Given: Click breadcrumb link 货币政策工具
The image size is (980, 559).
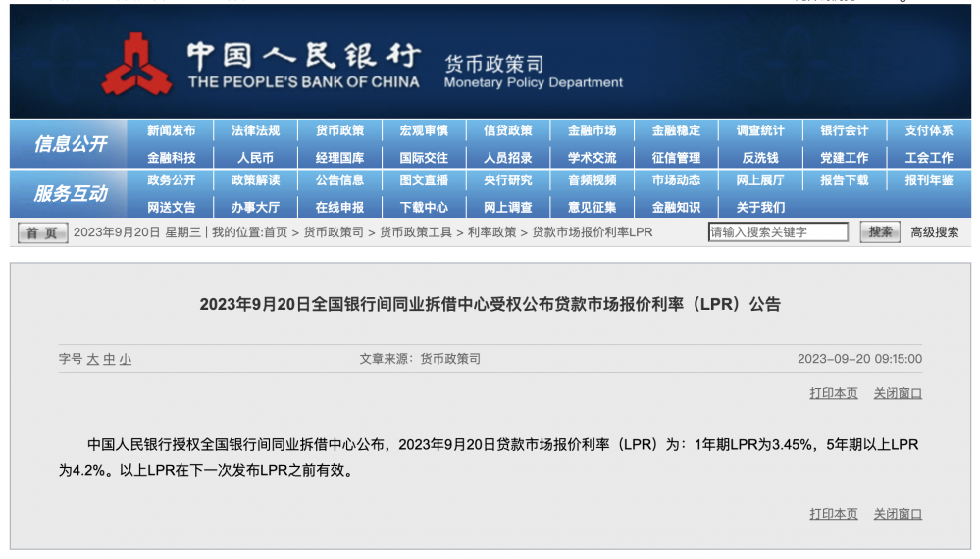Looking at the screenshot, I should tap(416, 232).
